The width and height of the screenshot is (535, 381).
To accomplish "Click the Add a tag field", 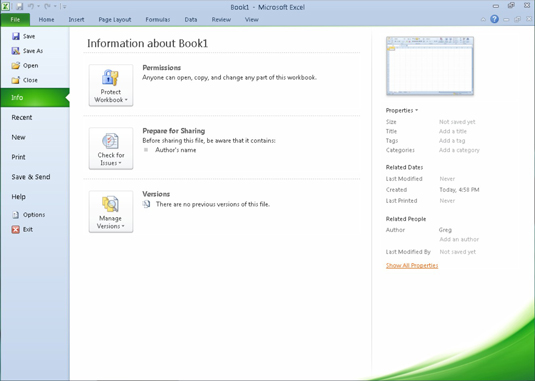I will point(452,141).
